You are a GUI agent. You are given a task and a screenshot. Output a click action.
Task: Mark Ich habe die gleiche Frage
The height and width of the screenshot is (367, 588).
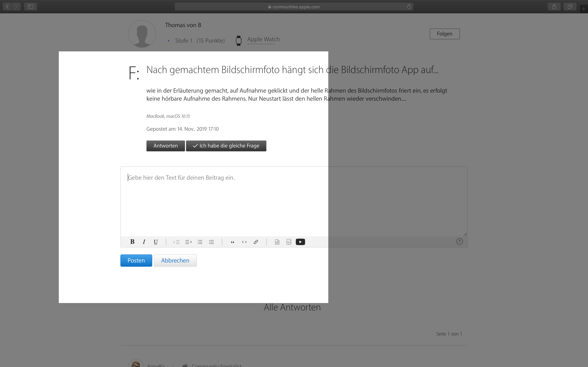pyautogui.click(x=226, y=146)
